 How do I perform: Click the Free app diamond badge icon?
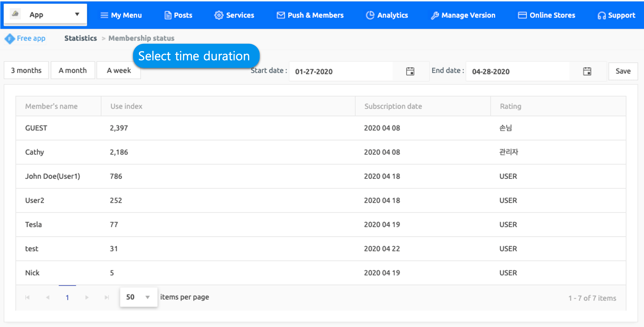click(x=10, y=39)
